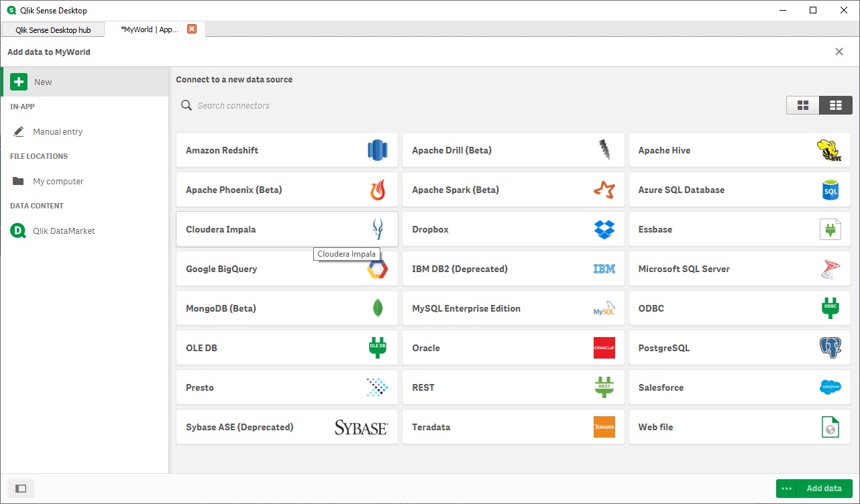Open the more options dots on Add data

tap(787, 489)
